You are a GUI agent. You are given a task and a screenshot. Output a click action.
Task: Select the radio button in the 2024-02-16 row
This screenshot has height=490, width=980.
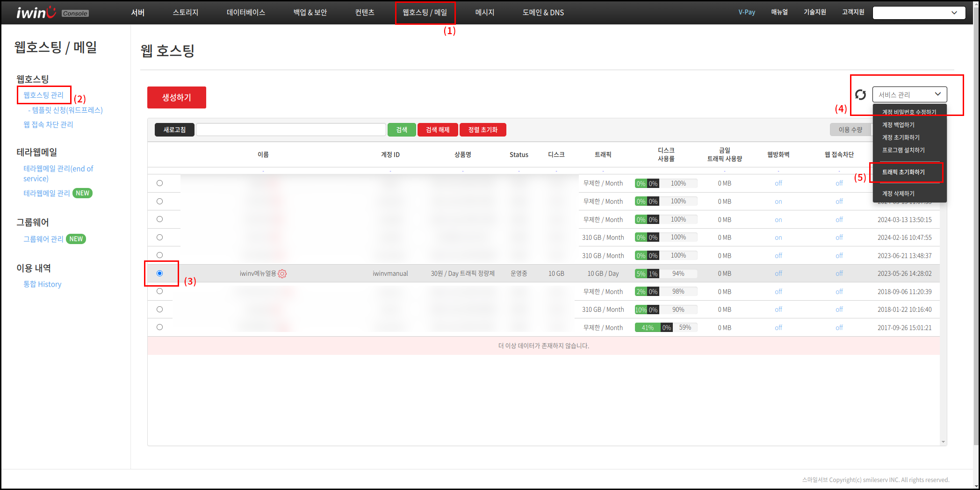click(159, 238)
